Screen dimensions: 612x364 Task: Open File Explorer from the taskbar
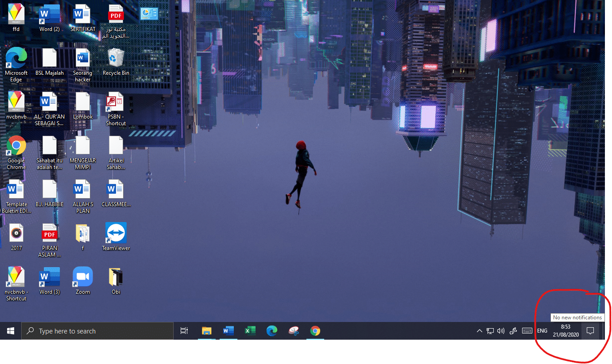click(x=206, y=331)
